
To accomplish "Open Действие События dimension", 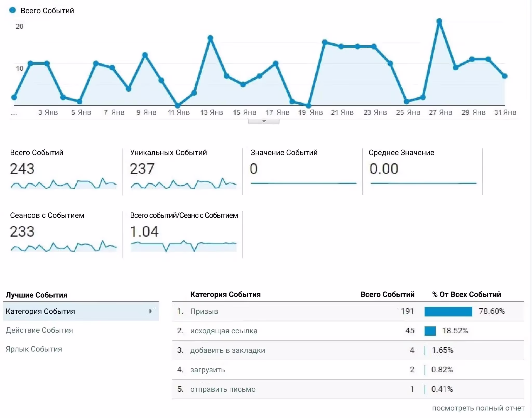I will tap(39, 330).
